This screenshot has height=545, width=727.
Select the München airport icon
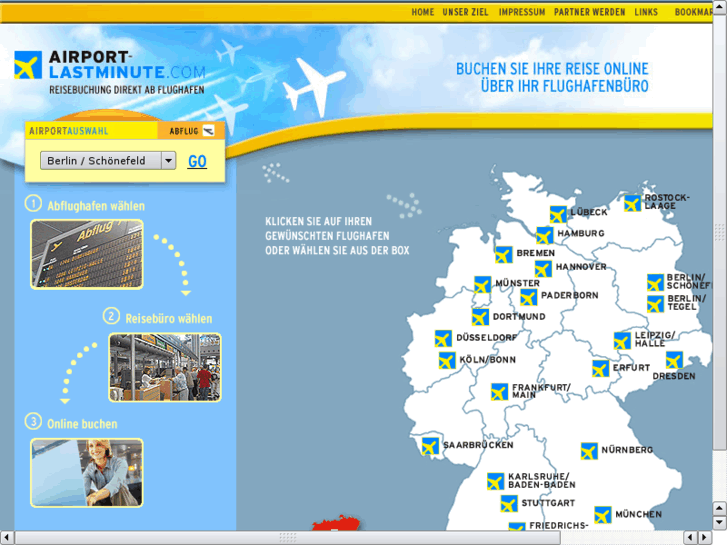coord(602,514)
